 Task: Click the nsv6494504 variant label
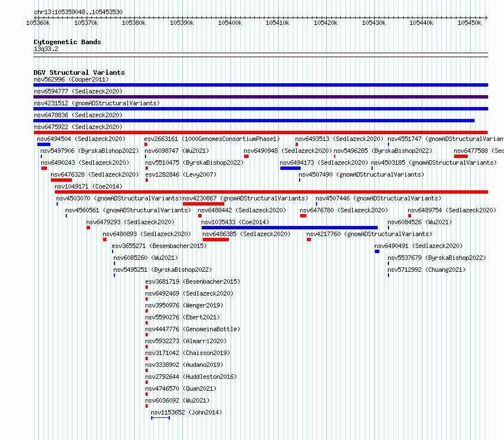(x=81, y=139)
